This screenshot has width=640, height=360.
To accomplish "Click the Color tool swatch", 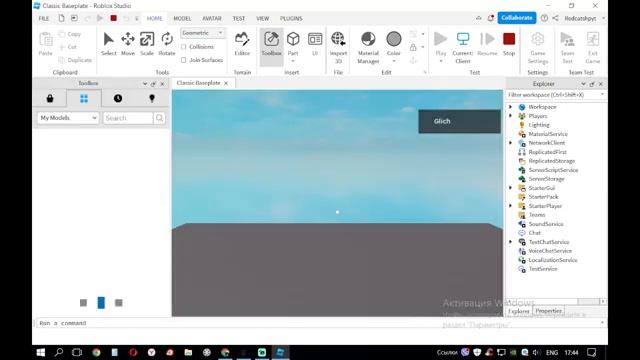I will pos(394,40).
